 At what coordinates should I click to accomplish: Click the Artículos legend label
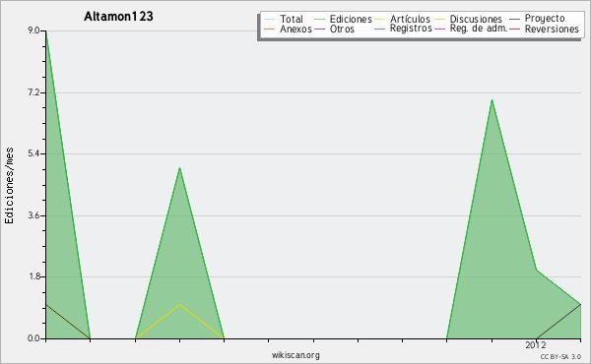[x=410, y=19]
